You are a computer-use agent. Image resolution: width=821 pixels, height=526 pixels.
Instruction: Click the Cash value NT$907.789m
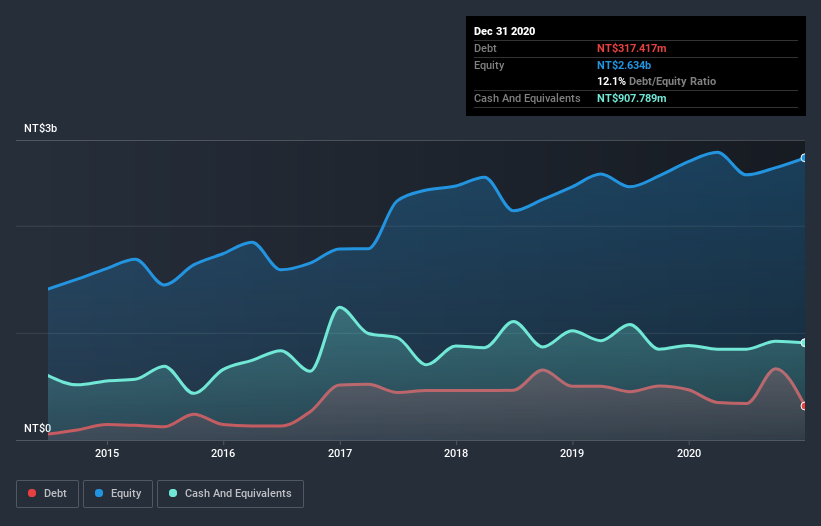point(631,98)
